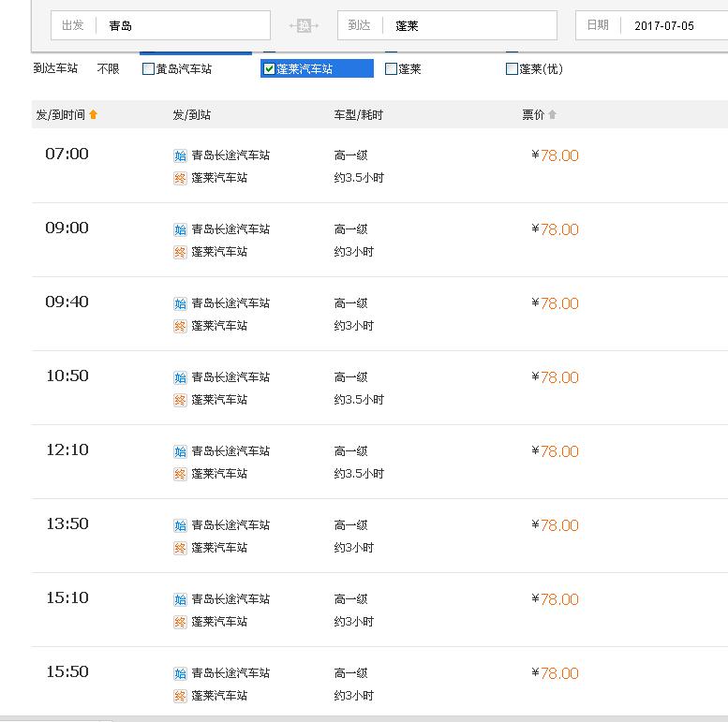
Task: Click blue 始 icon on 07:00 row
Action: (x=180, y=155)
